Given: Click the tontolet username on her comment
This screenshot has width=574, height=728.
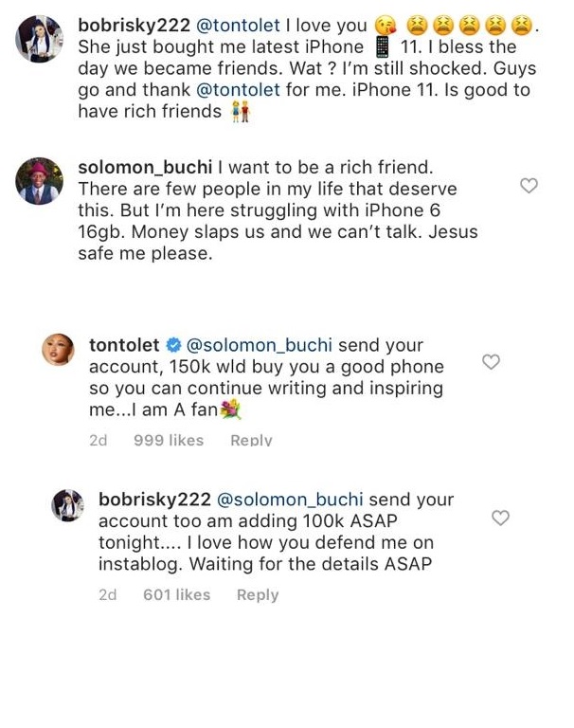Looking at the screenshot, I should (x=124, y=346).
